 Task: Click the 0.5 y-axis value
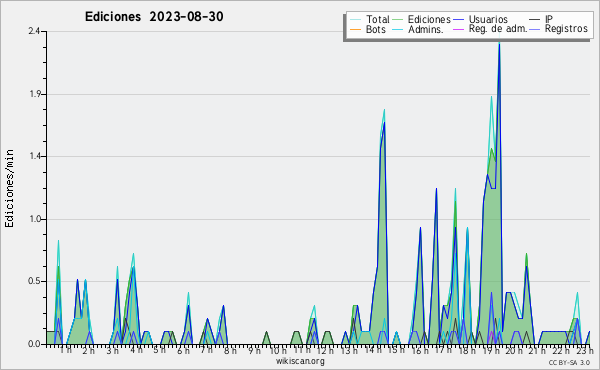coord(34,282)
